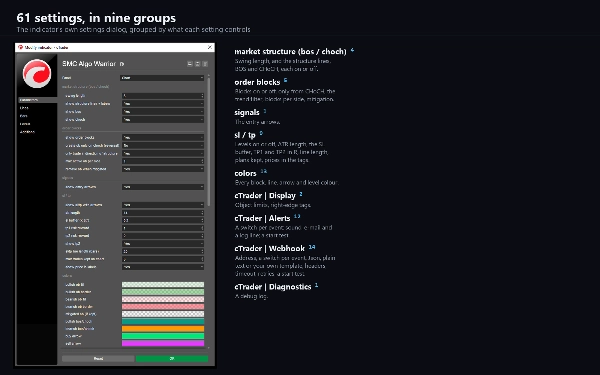The image size is (600, 375).
Task: Click the swing length value field
Action: pyautogui.click(x=163, y=96)
